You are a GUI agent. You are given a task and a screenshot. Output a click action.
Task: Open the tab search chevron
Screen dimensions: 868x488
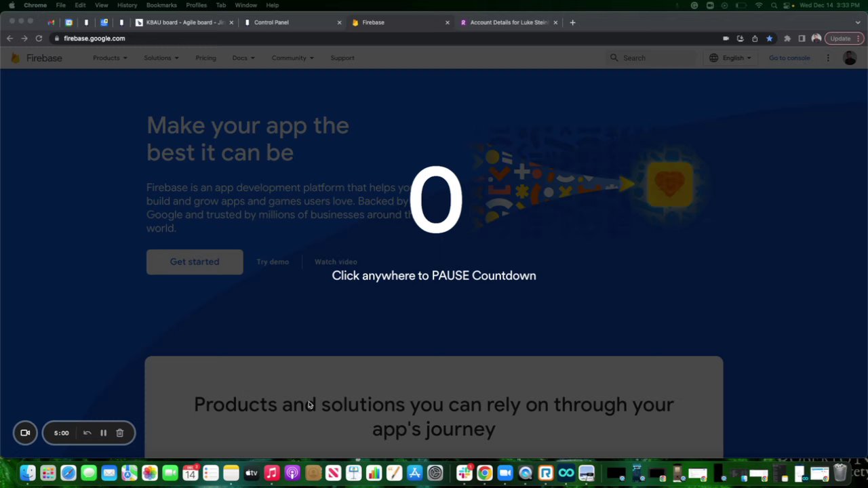(858, 22)
